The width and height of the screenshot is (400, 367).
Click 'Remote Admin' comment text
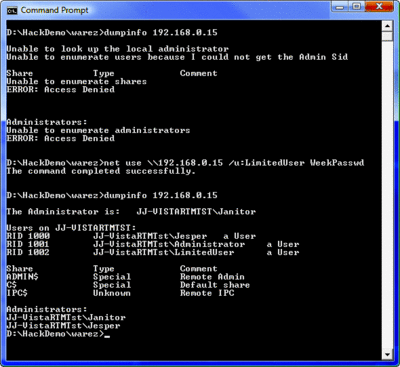point(212,277)
